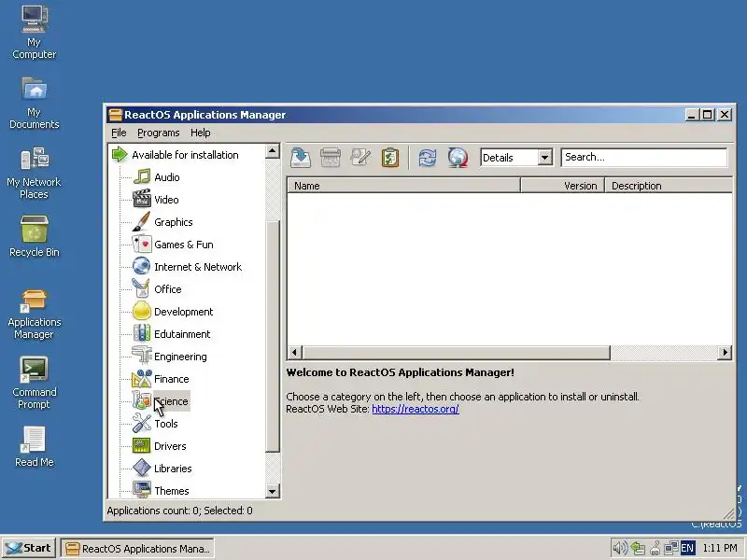The height and width of the screenshot is (560, 747).
Task: Click the application list's left scroll arrow
Action: click(x=294, y=353)
